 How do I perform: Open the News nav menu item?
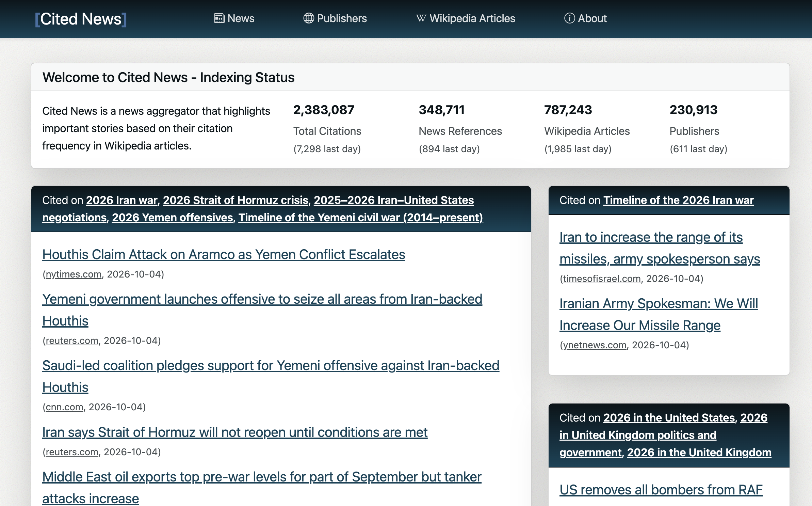point(234,18)
